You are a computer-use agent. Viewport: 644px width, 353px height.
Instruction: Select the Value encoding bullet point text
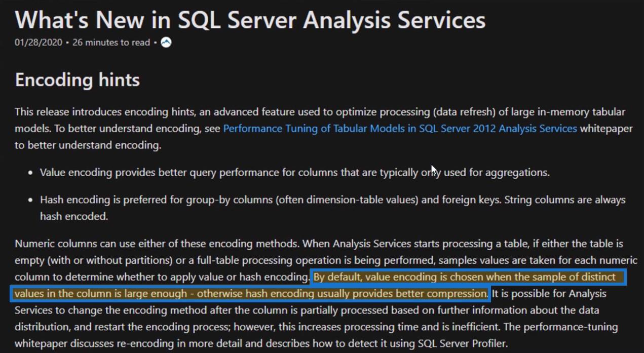(294, 173)
